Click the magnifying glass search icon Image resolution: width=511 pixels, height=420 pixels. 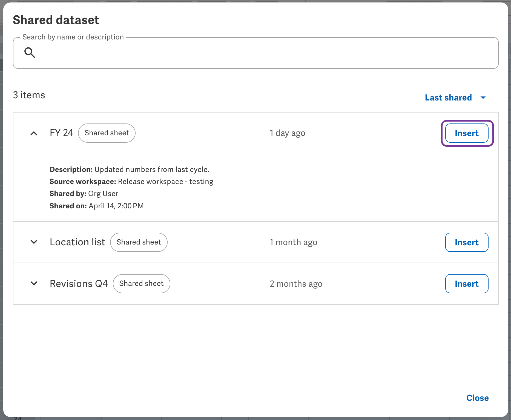click(30, 53)
